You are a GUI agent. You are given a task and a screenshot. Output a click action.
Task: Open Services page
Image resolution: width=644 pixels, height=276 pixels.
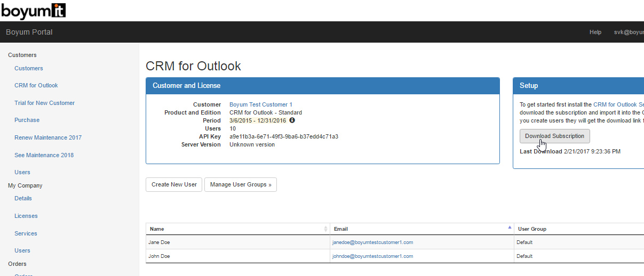(26, 233)
